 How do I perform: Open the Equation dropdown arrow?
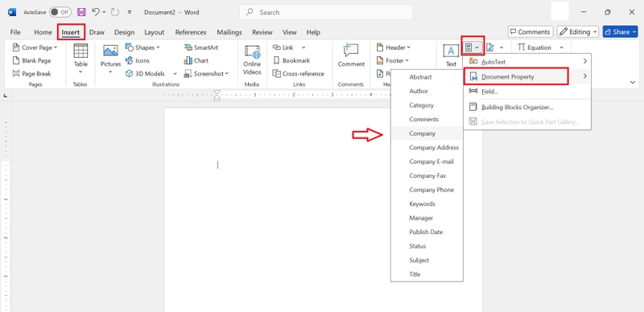click(x=561, y=47)
